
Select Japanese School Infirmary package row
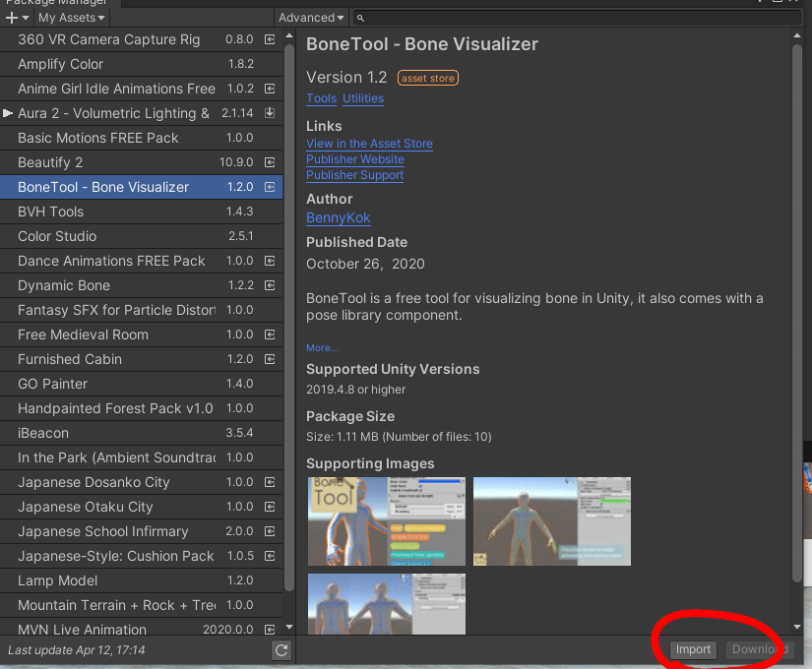point(141,531)
